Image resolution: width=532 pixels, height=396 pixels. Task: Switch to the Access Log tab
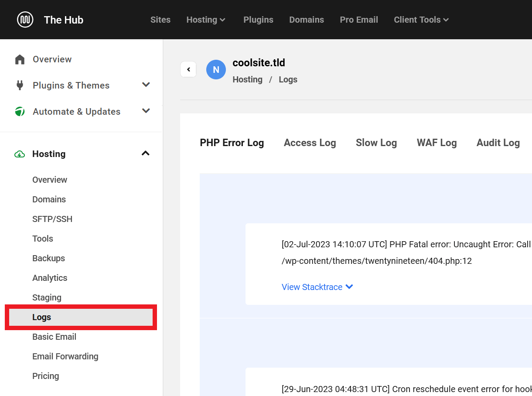tap(310, 143)
